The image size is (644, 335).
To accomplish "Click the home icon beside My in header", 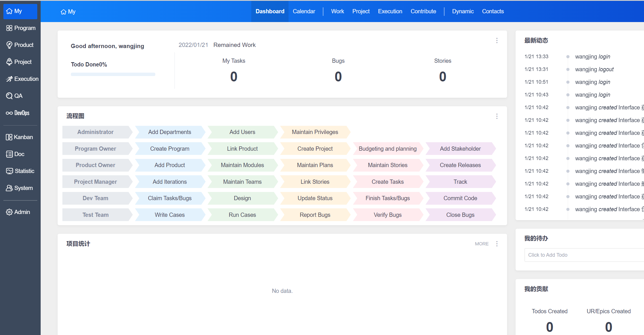I will [x=64, y=12].
